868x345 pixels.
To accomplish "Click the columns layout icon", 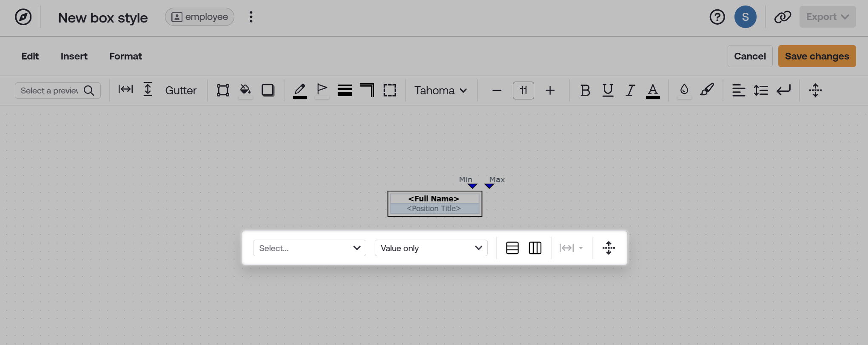I will point(535,248).
